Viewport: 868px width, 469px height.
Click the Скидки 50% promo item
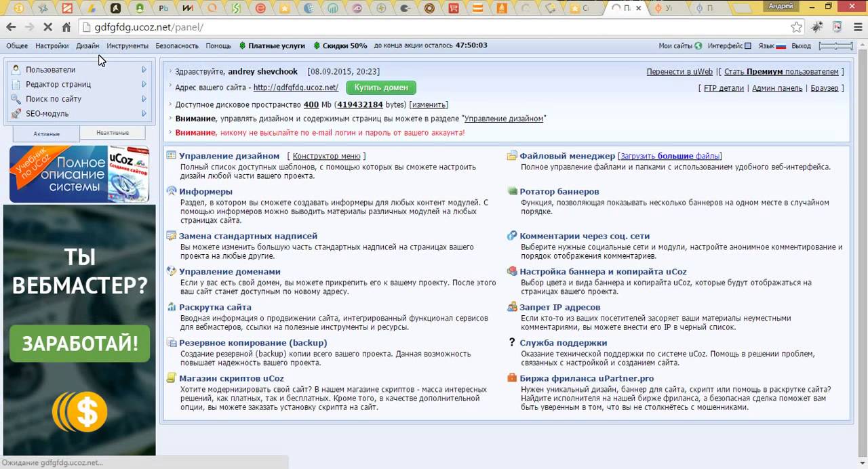340,46
